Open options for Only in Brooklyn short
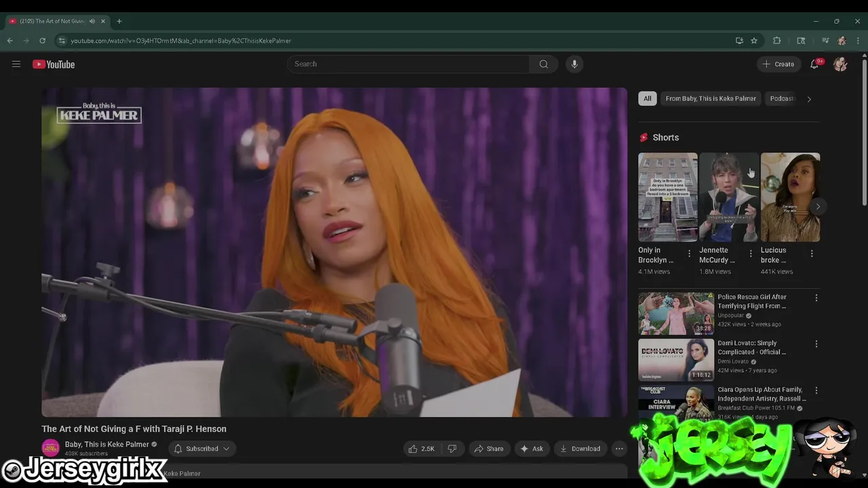The image size is (868, 488). [x=689, y=253]
